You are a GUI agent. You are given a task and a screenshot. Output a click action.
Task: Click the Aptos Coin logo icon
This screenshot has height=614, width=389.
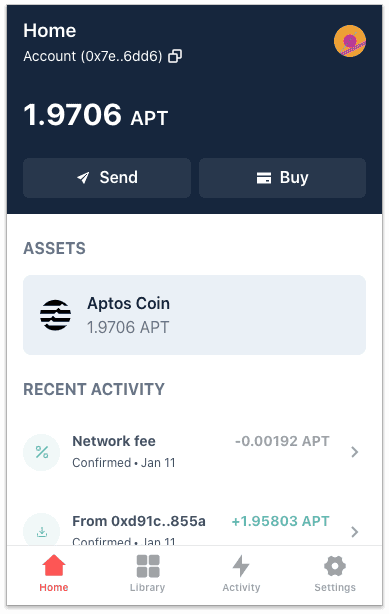click(56, 315)
